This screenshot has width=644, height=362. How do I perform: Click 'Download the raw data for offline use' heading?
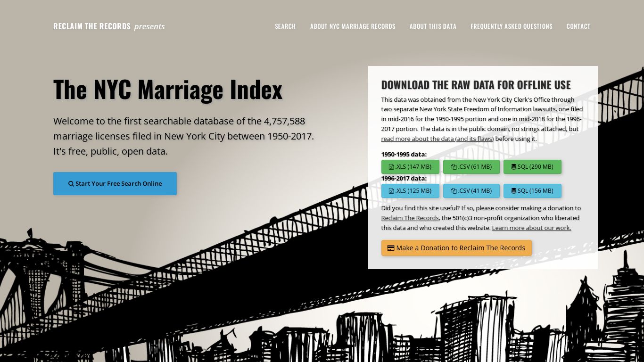tap(476, 85)
